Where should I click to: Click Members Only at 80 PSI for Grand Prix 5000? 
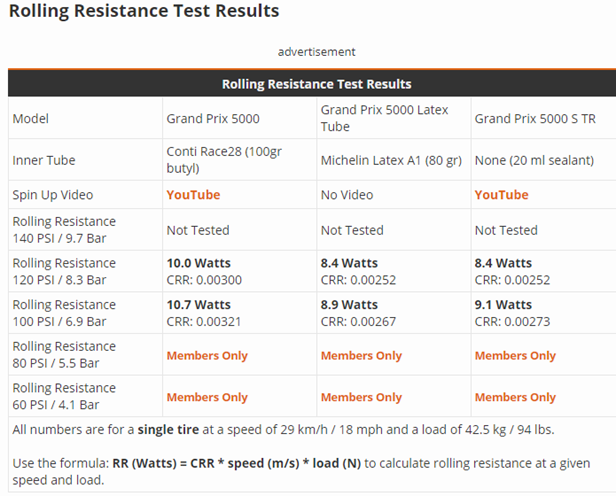point(207,355)
